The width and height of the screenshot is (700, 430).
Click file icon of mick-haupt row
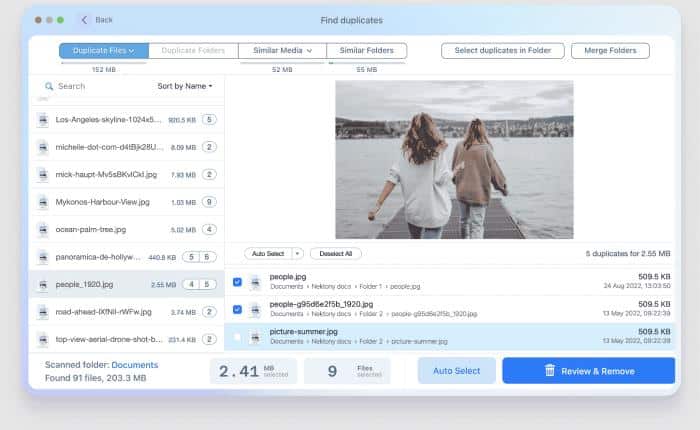(43, 175)
